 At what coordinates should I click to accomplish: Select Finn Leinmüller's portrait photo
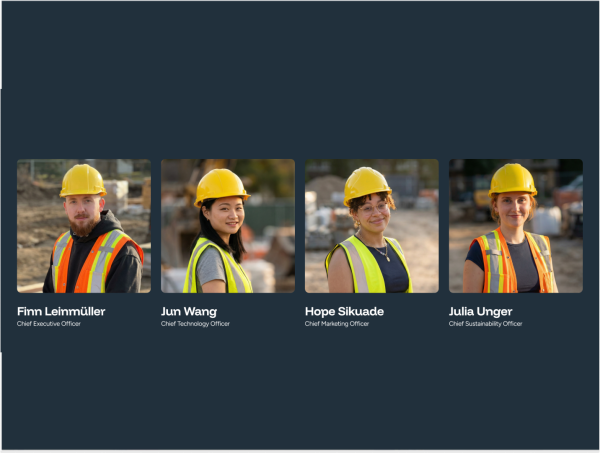tap(84, 226)
